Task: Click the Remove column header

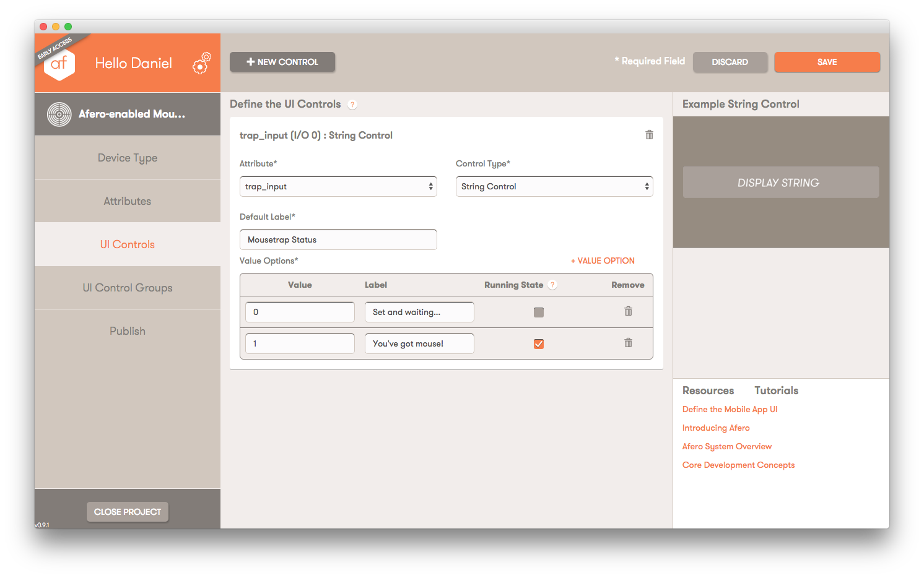Action: pyautogui.click(x=628, y=285)
